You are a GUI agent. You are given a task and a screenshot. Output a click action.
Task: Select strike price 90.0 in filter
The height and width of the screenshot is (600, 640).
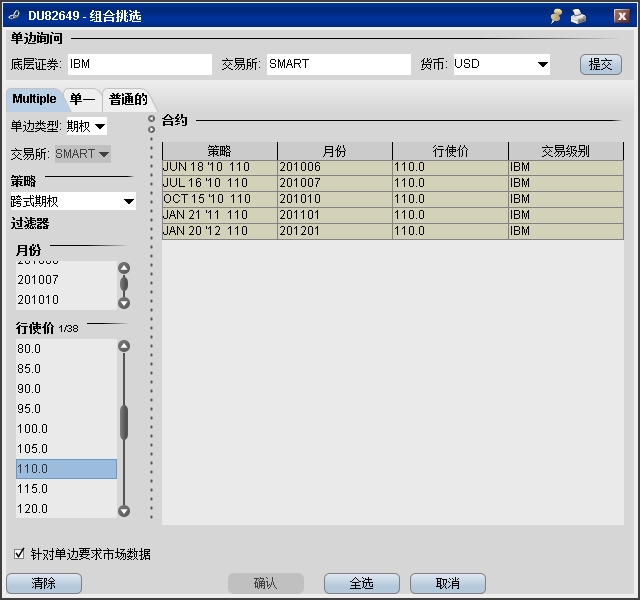tap(66, 389)
